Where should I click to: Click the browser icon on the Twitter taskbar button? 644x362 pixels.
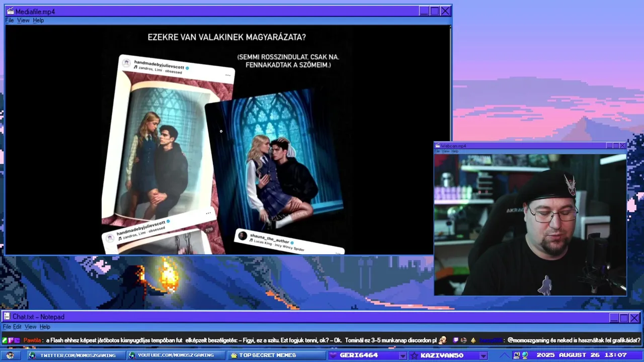click(33, 355)
